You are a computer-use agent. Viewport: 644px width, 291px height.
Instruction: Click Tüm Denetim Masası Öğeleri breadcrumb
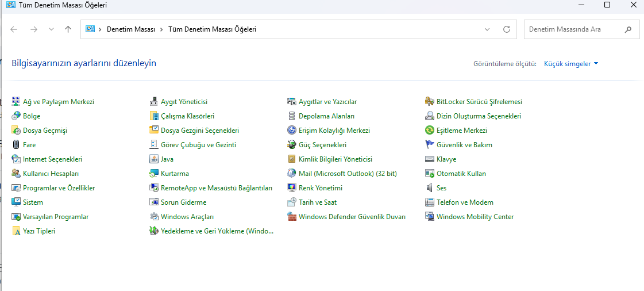click(213, 29)
